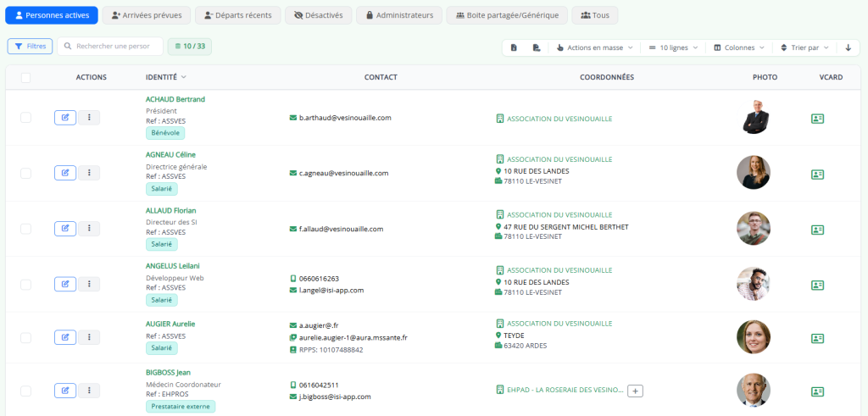Download vCard for AUGIER Aurelie
868x416 pixels.
tap(818, 338)
